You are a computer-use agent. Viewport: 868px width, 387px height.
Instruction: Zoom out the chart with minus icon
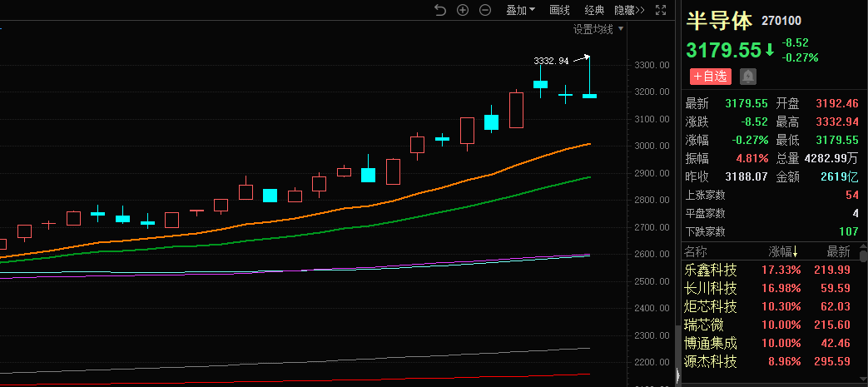click(484, 10)
